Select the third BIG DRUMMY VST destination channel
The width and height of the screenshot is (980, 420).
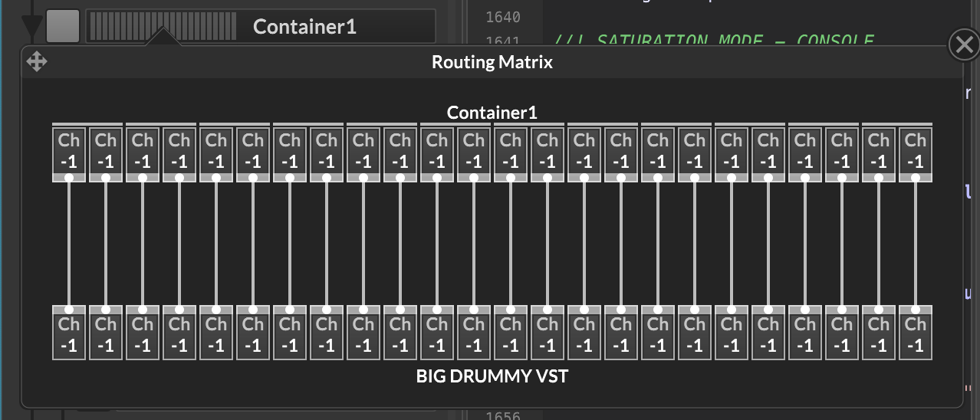[x=143, y=334]
